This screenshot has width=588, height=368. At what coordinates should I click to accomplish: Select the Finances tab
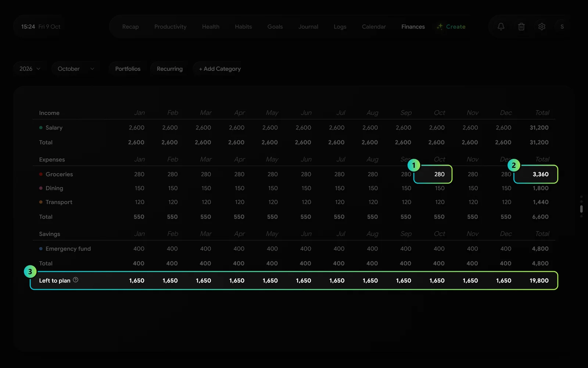(413, 26)
